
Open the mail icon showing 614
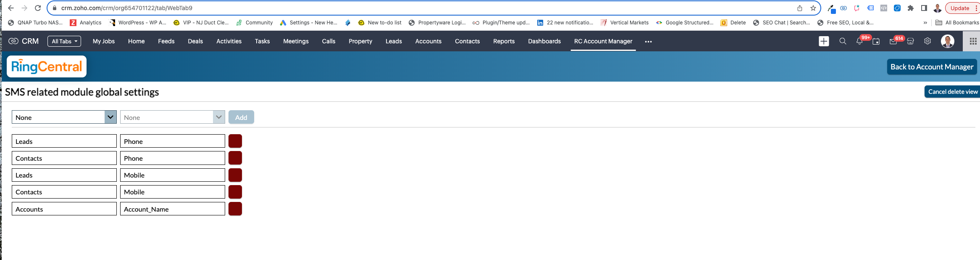coord(893,41)
